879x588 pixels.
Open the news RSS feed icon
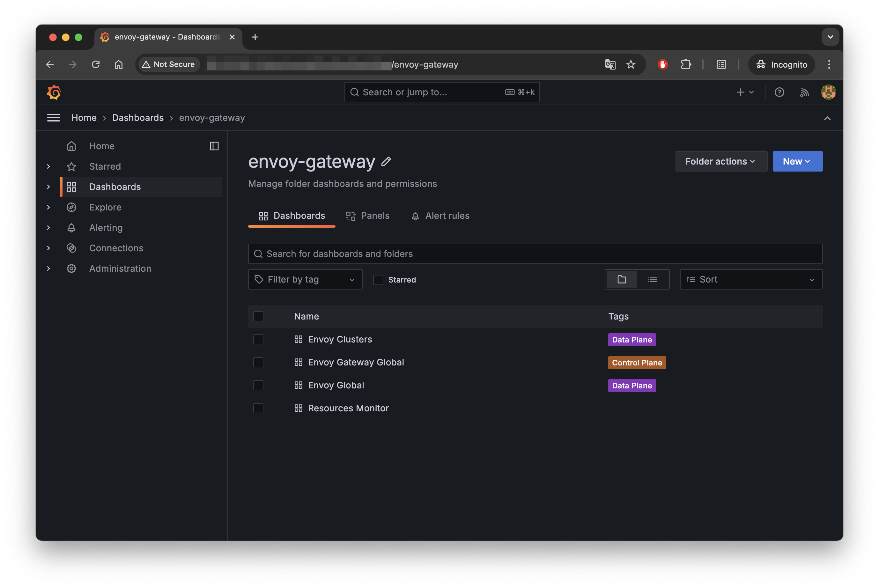point(804,92)
